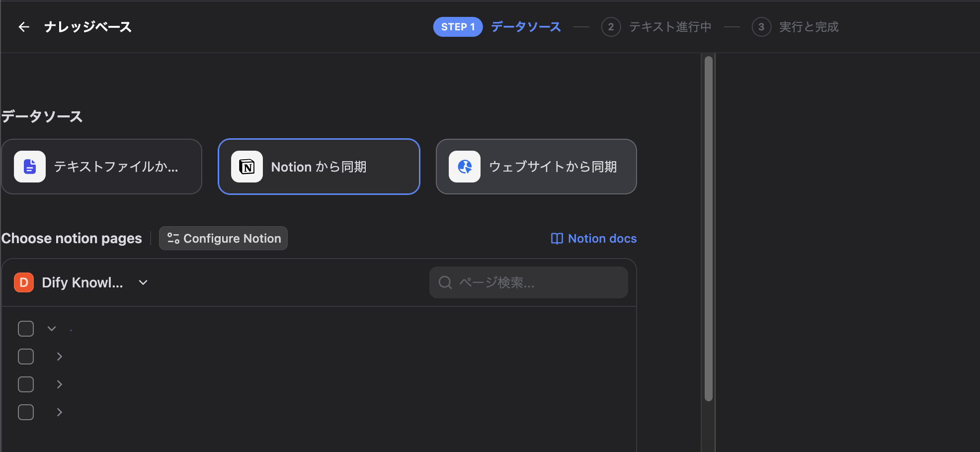Image resolution: width=980 pixels, height=452 pixels.
Task: Open the Dify Knowl... workspace dropdown
Action: pos(143,282)
